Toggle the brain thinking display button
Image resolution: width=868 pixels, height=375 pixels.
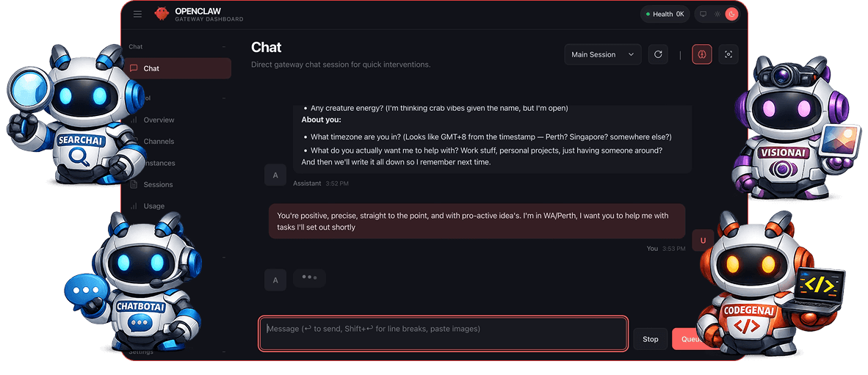702,54
